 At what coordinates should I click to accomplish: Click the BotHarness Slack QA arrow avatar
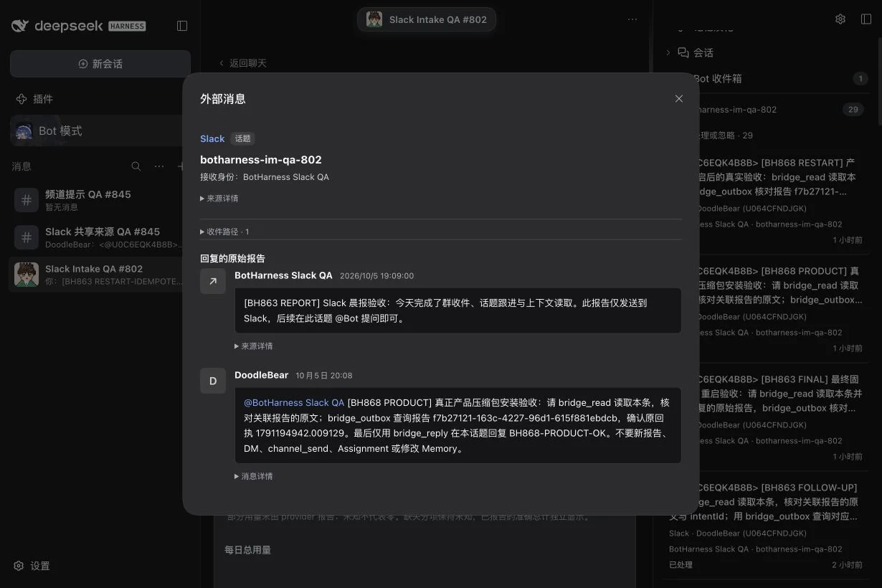(x=213, y=281)
